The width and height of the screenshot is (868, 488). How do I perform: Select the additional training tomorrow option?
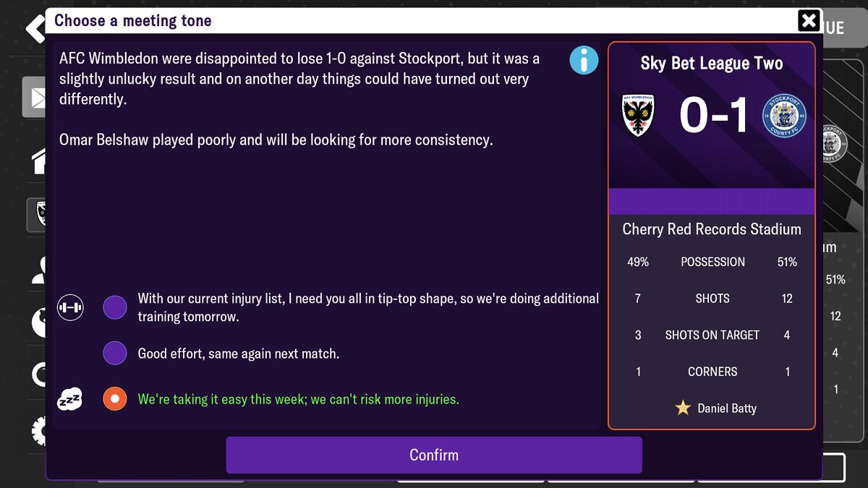(115, 307)
